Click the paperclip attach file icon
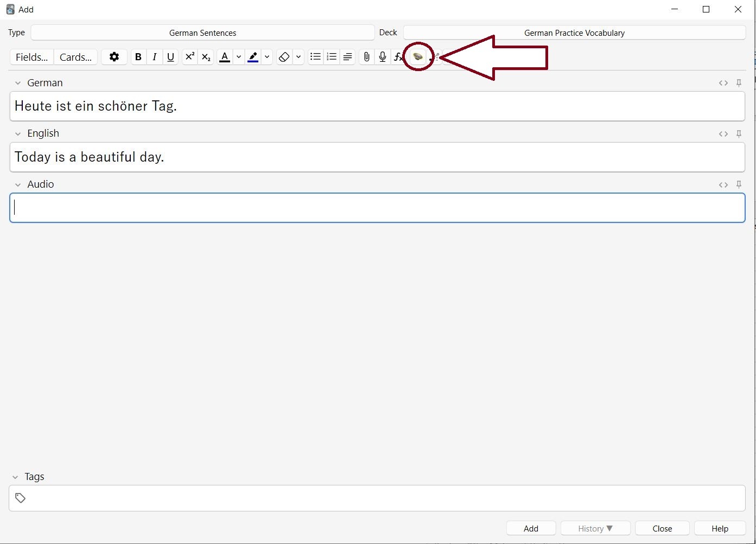The image size is (756, 544). [x=366, y=57]
